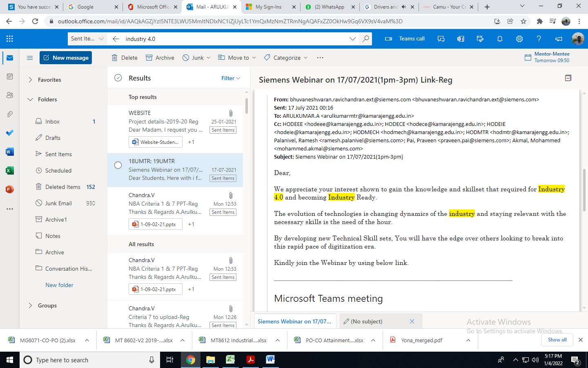Open the feedback megaphone icon
The height and width of the screenshot is (368, 588).
coord(559,39)
